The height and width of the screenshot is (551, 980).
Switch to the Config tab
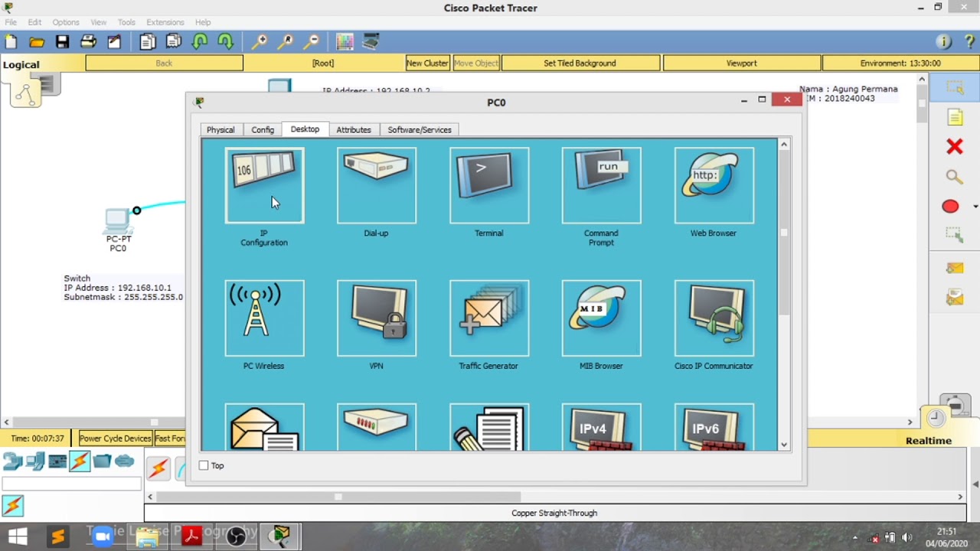click(263, 130)
